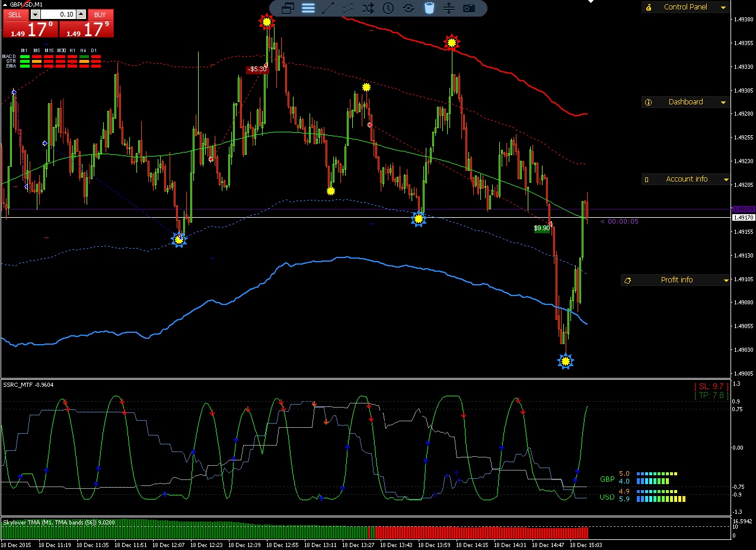Click the SELL button
Image resolution: width=756 pixels, height=550 pixels.
[x=15, y=15]
